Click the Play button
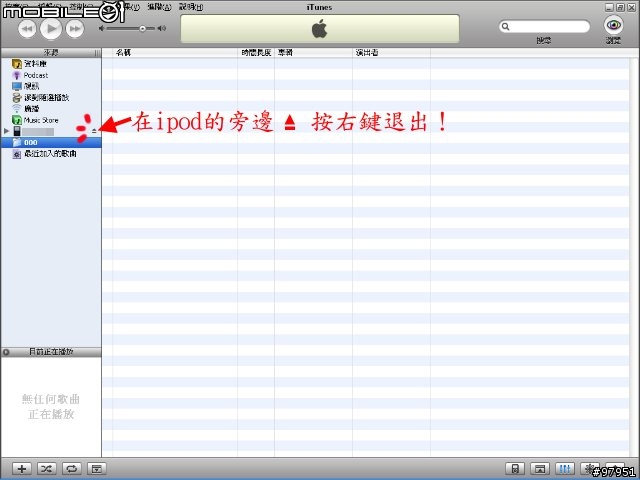This screenshot has height=480, width=640. [51, 28]
